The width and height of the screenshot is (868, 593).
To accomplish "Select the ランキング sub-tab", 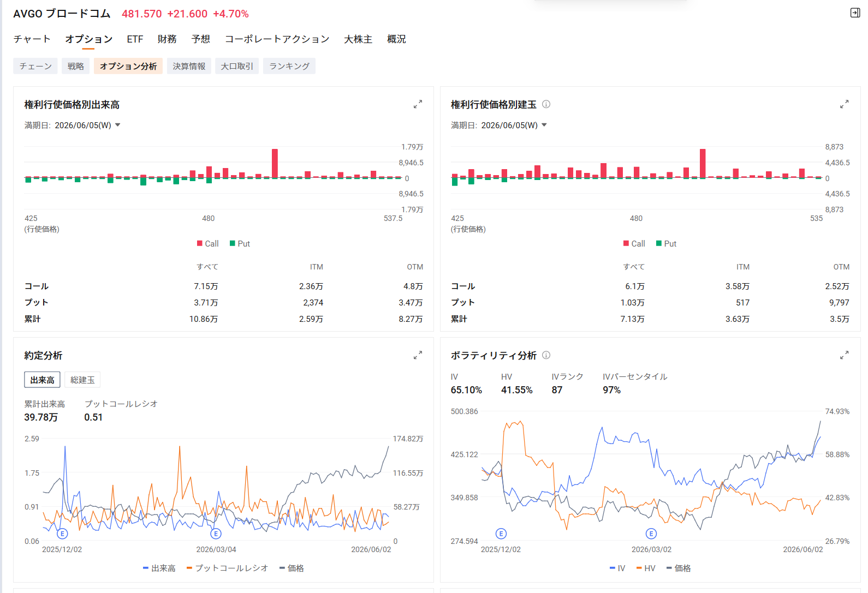I will tap(289, 66).
